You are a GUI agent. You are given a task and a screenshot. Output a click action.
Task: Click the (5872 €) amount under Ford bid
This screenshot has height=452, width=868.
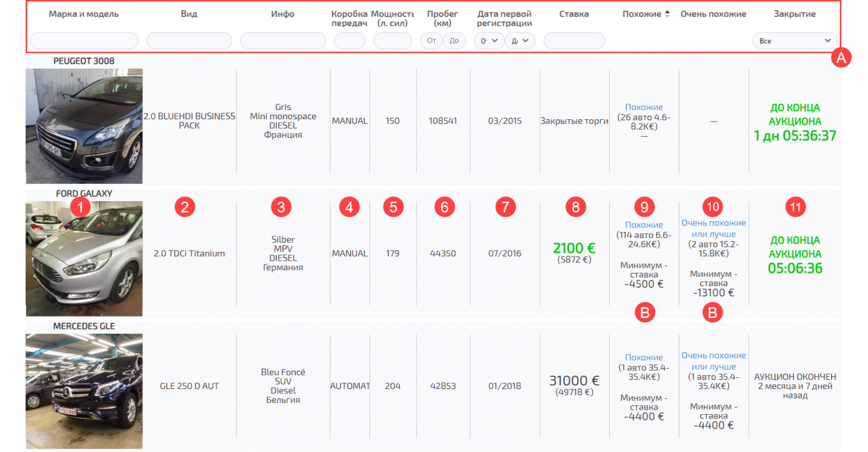tap(574, 260)
